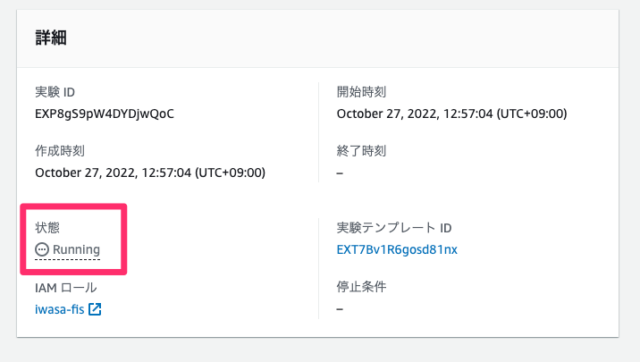The image size is (640, 362).
Task: Open iwasa-fis external link icon
Action: click(x=95, y=309)
